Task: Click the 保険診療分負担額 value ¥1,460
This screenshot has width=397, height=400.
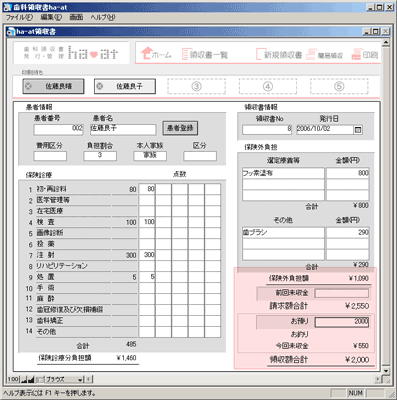Action: point(126,358)
